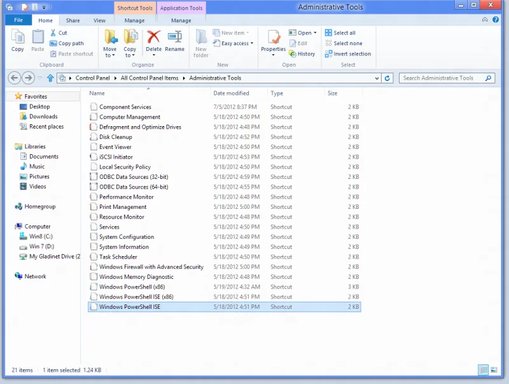This screenshot has width=509, height=384.
Task: Select the Home ribbon tab
Action: coord(45,20)
